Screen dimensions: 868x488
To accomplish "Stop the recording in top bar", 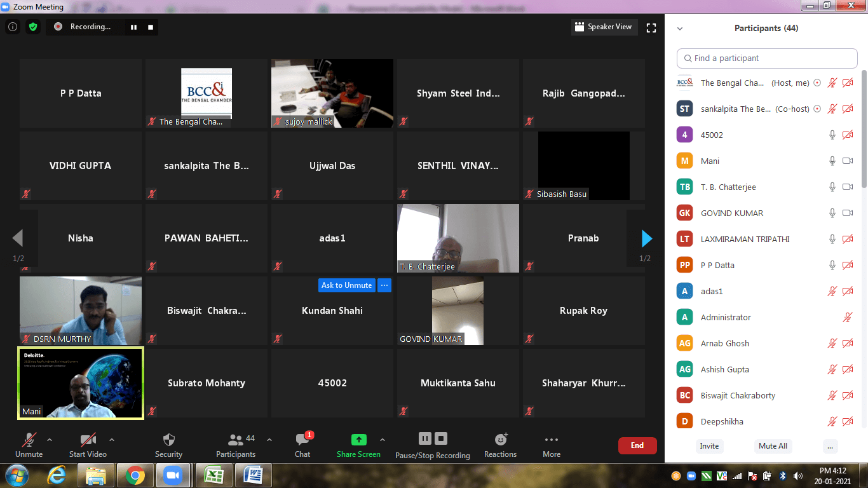I will pyautogui.click(x=151, y=27).
